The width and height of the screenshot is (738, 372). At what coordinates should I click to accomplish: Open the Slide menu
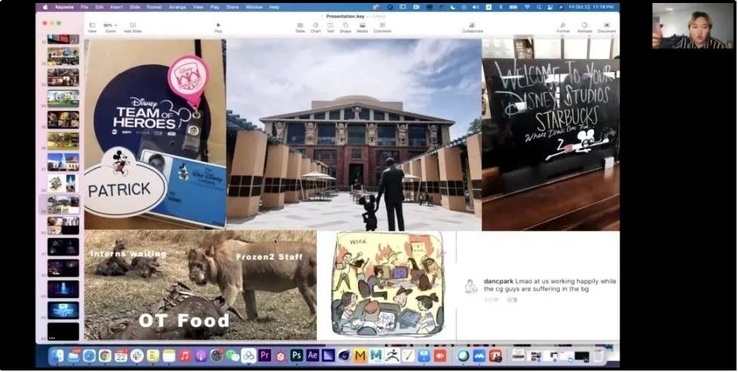pyautogui.click(x=135, y=7)
